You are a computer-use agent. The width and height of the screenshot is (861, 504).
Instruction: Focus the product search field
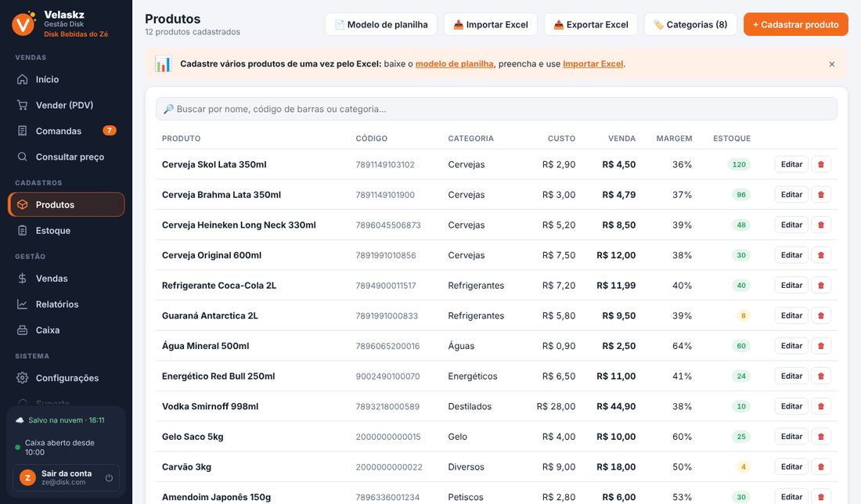pos(496,109)
